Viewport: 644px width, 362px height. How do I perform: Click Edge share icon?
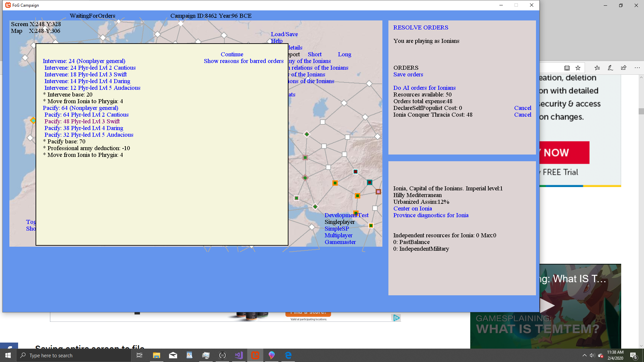[624, 68]
